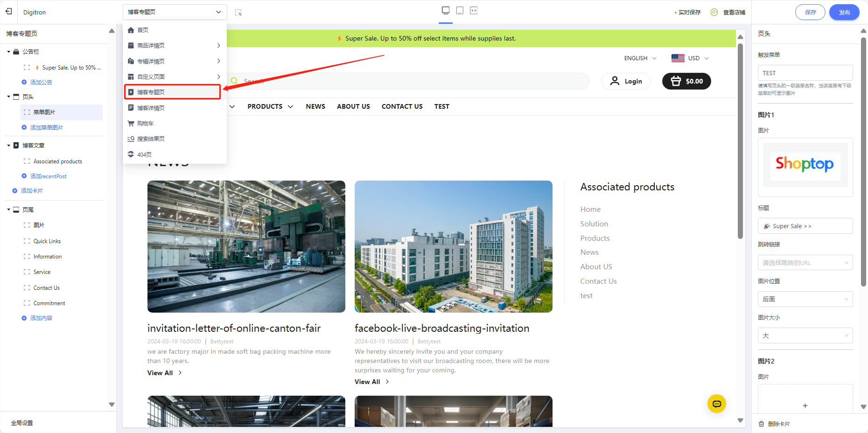
Task: Switch to tablet preview device icon
Action: click(460, 10)
